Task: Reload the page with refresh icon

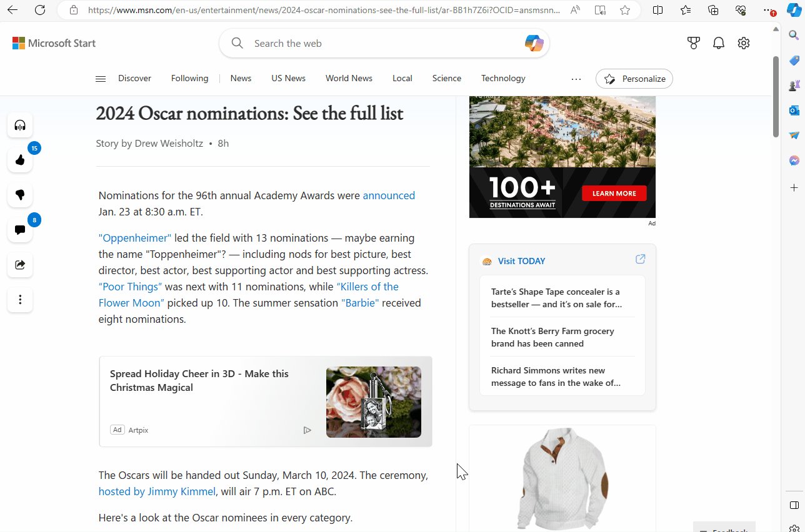Action: [40, 10]
